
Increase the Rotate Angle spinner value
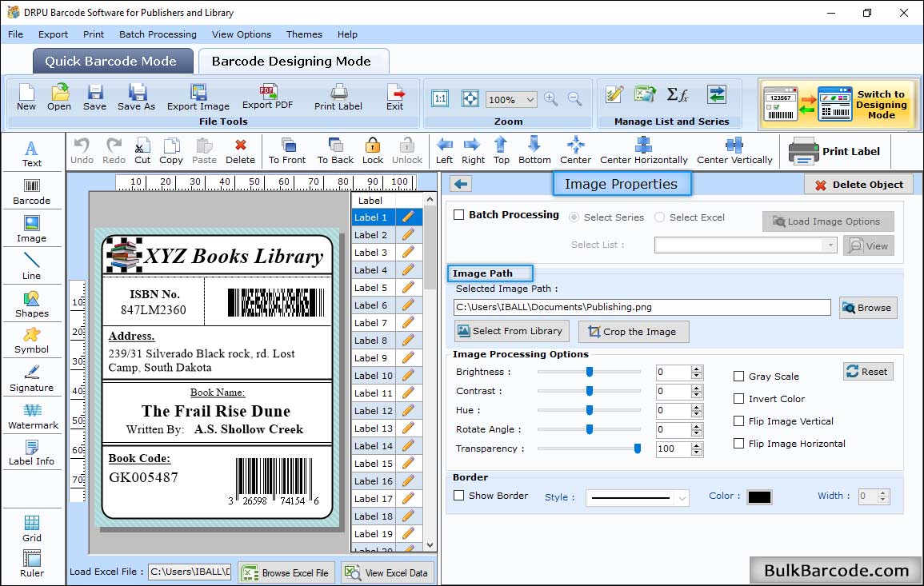point(697,426)
